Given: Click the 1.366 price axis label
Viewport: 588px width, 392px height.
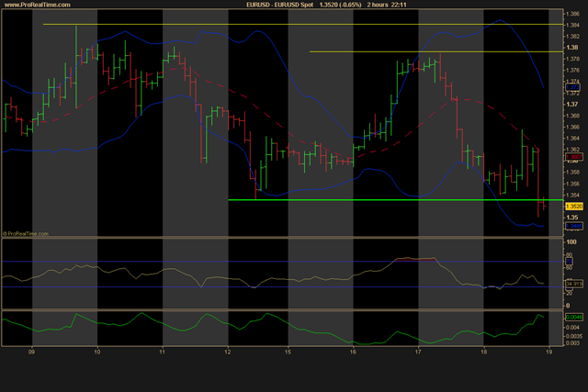Looking at the screenshot, I should pyautogui.click(x=572, y=127).
